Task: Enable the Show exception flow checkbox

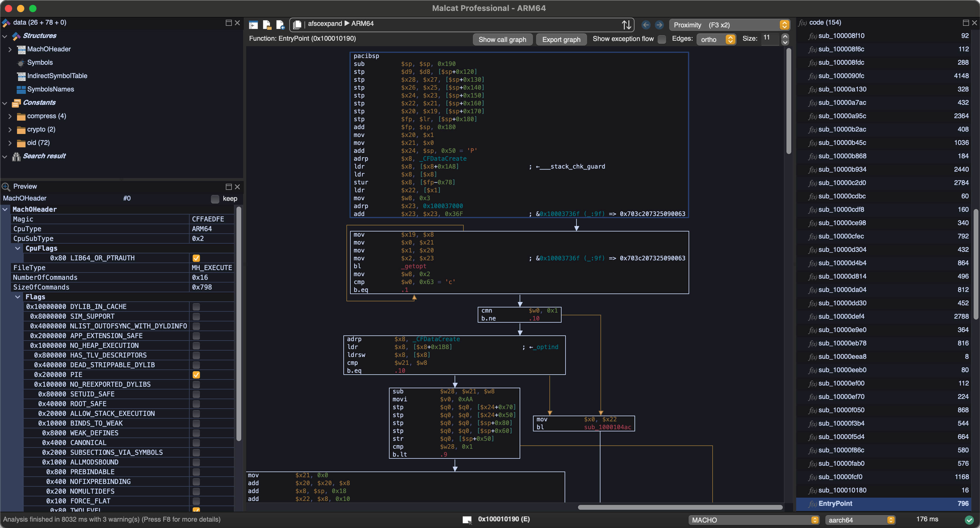Action: pyautogui.click(x=662, y=39)
